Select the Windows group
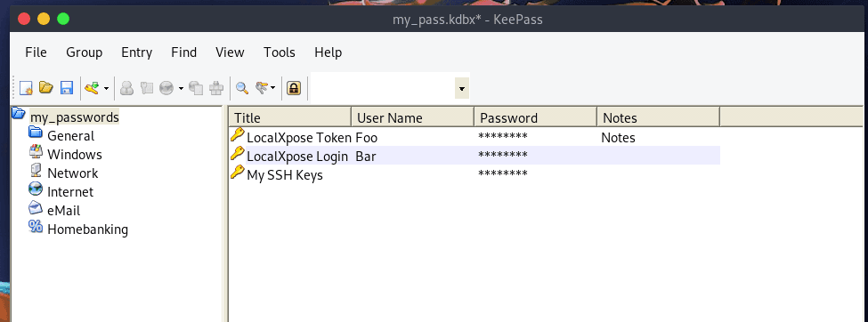This screenshot has width=868, height=322. (x=75, y=155)
